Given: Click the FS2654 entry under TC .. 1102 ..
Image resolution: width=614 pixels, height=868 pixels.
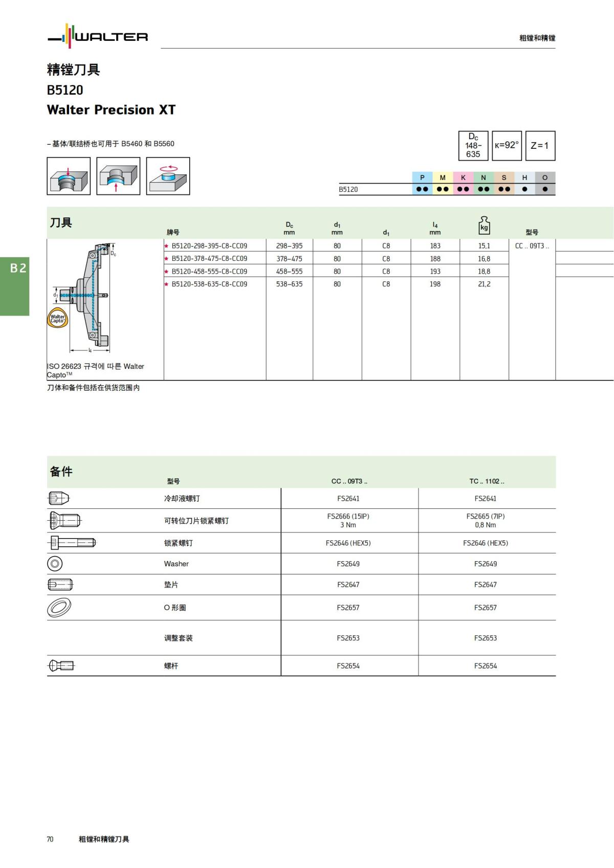Looking at the screenshot, I should [x=486, y=666].
